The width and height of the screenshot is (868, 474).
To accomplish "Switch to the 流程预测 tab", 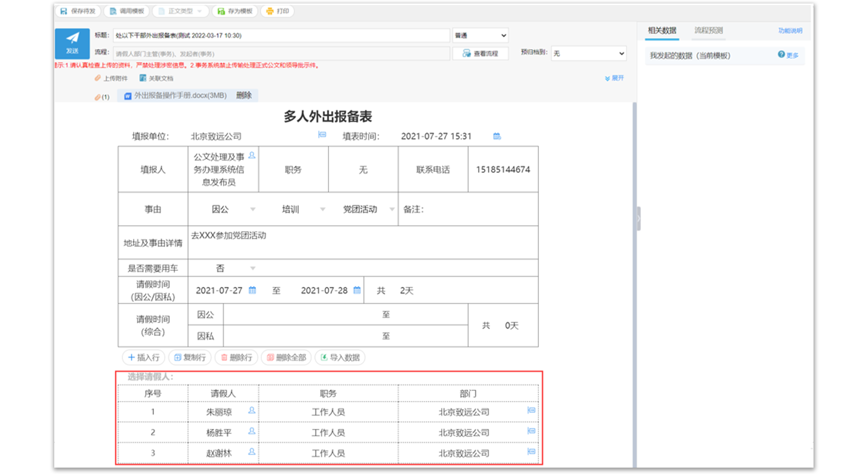I will click(708, 31).
